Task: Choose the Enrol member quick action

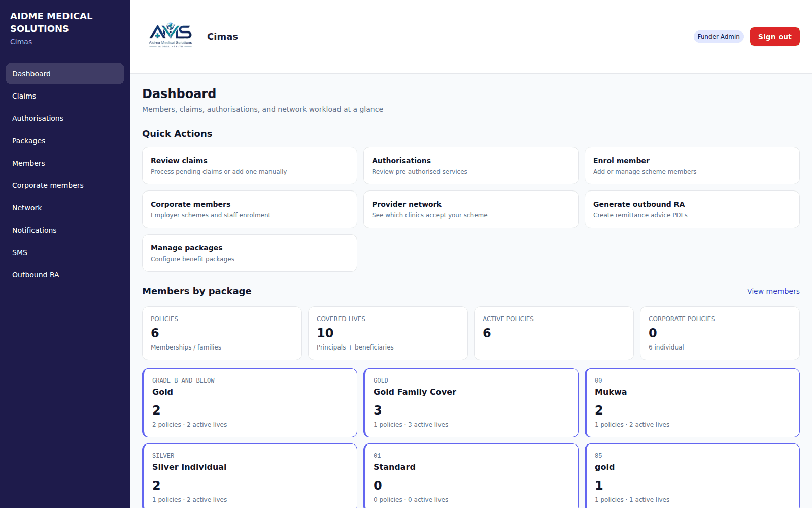Action: (692, 166)
